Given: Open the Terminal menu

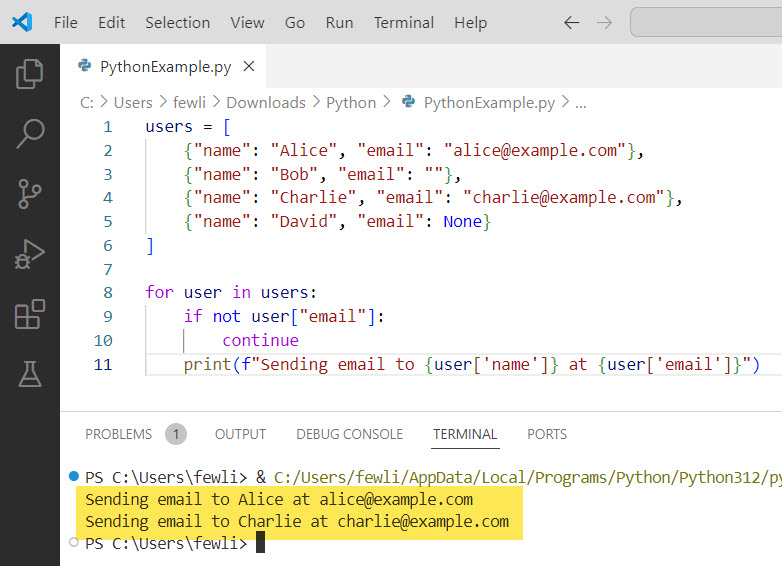Looking at the screenshot, I should pos(403,22).
